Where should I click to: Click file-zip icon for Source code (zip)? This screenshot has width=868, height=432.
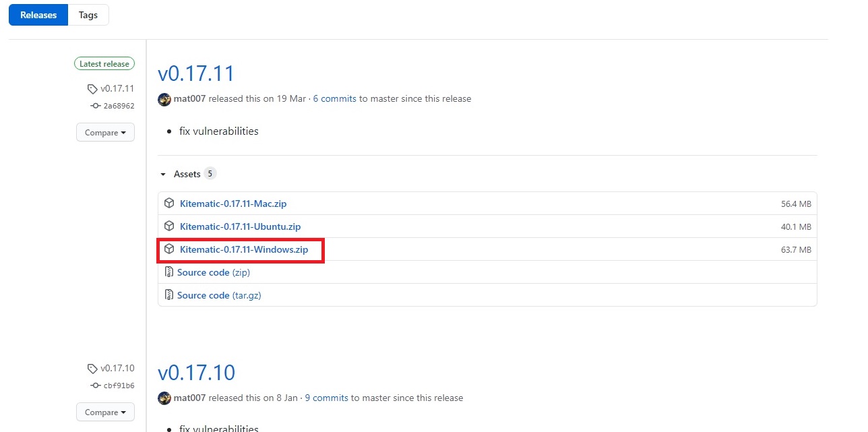[x=169, y=272]
